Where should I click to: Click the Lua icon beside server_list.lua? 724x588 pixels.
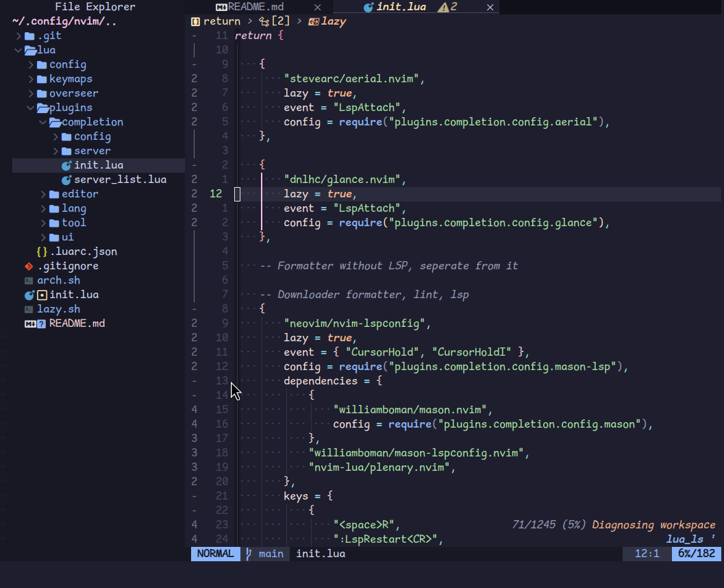[x=66, y=180]
